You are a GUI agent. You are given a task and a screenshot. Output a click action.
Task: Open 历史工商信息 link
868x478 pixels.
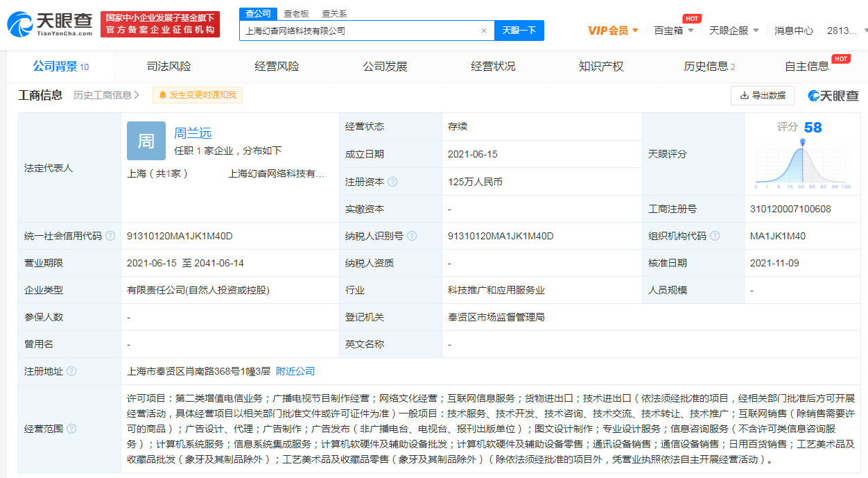point(107,95)
